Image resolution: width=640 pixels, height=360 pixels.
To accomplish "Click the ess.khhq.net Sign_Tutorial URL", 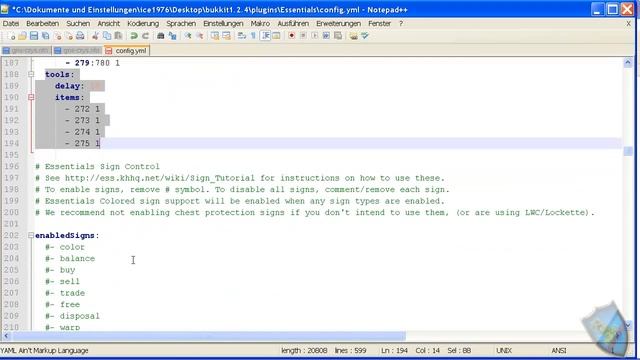I will pos(160,178).
